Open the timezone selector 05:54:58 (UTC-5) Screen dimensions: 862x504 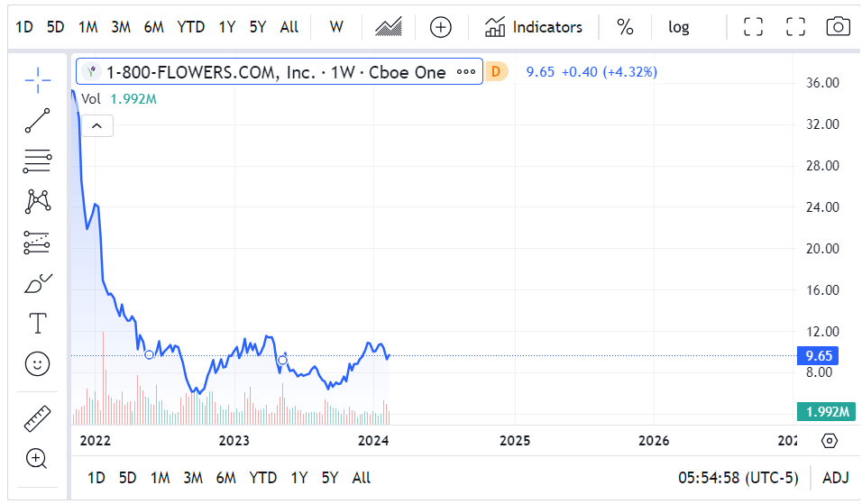tap(738, 478)
